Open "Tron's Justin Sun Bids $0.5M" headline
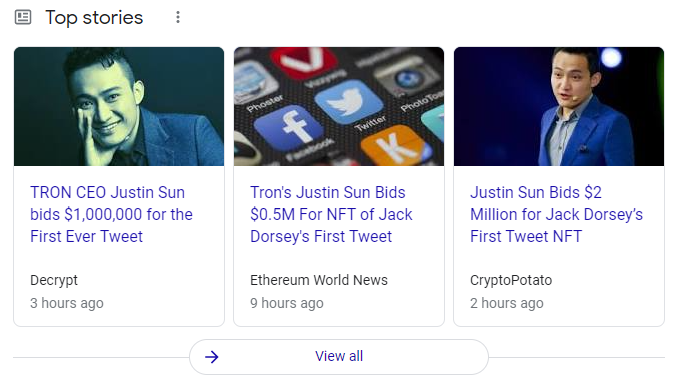The width and height of the screenshot is (698, 387). [x=331, y=214]
